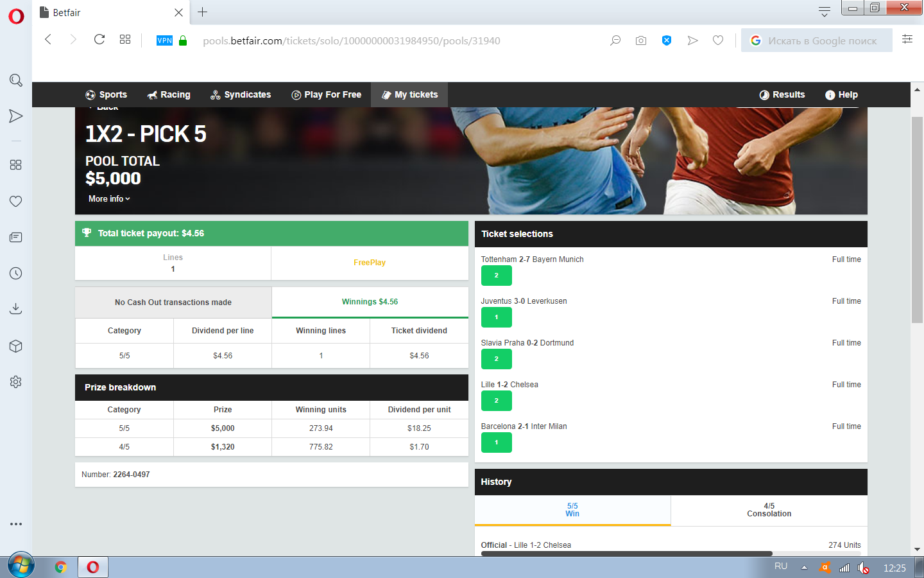The width and height of the screenshot is (924, 578).
Task: Take a snapshot with the camera icon
Action: [641, 40]
